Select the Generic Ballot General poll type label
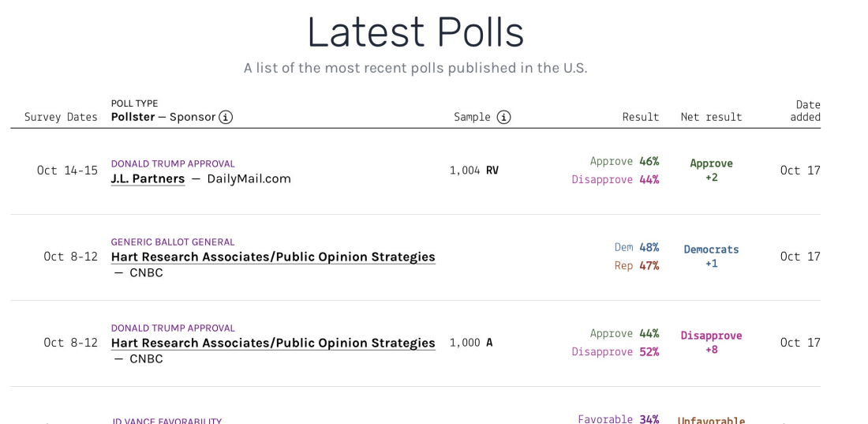Image resolution: width=868 pixels, height=424 pixels. point(173,242)
